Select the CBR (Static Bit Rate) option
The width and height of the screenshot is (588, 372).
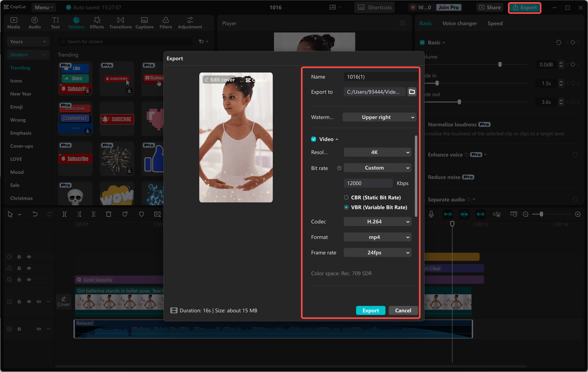coord(346,198)
